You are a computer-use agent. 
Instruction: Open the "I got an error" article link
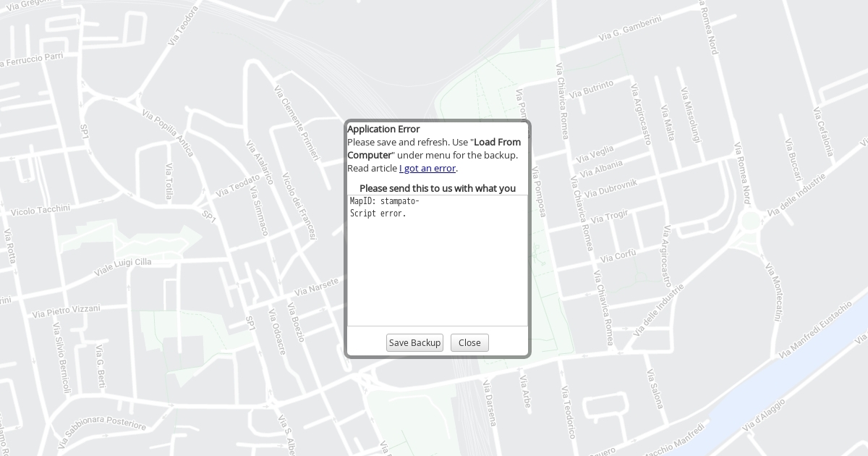[x=427, y=168]
